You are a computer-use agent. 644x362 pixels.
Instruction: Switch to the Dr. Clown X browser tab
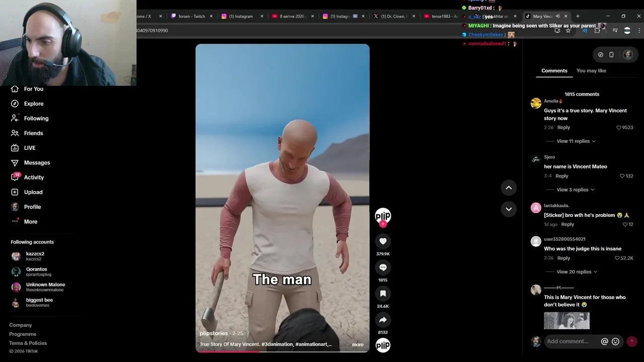tap(394, 16)
